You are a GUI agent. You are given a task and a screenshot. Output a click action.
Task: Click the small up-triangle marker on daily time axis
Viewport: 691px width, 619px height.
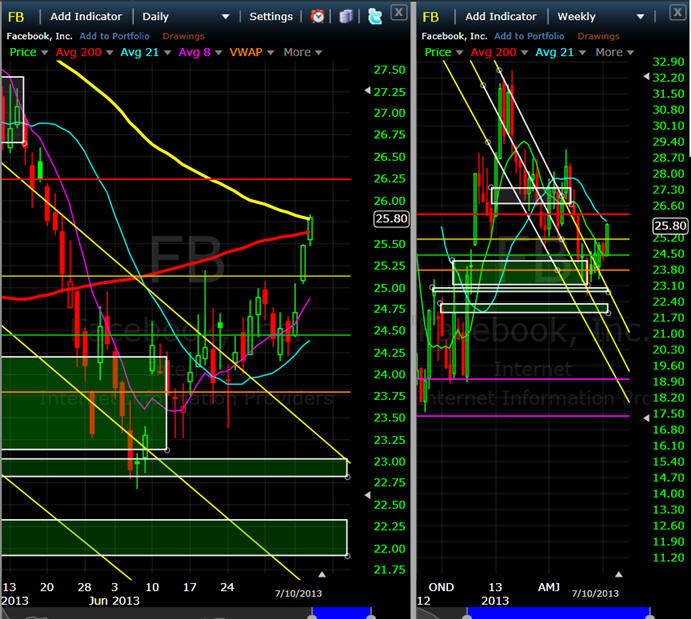321,575
